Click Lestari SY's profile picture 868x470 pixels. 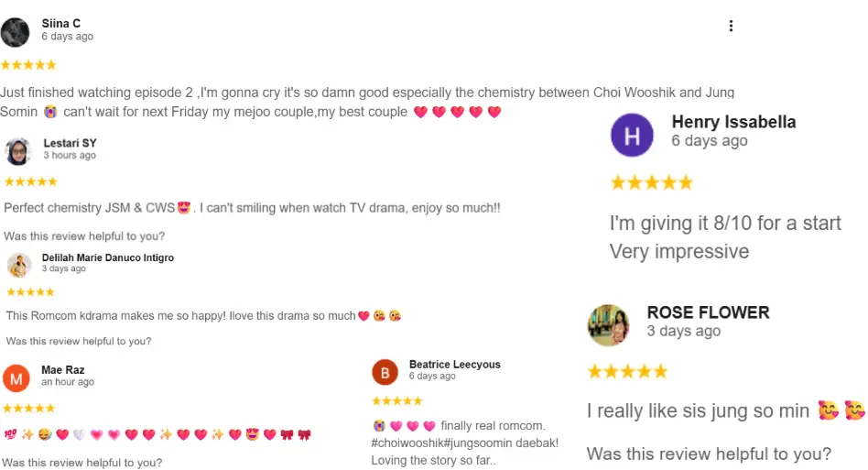(x=19, y=150)
